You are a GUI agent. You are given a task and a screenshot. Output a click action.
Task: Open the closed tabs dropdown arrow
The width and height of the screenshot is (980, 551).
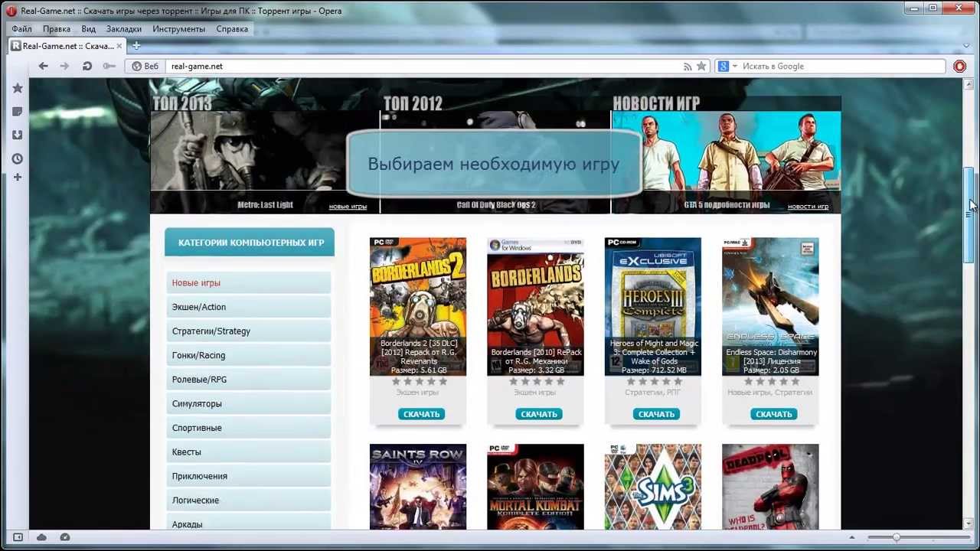(x=965, y=46)
